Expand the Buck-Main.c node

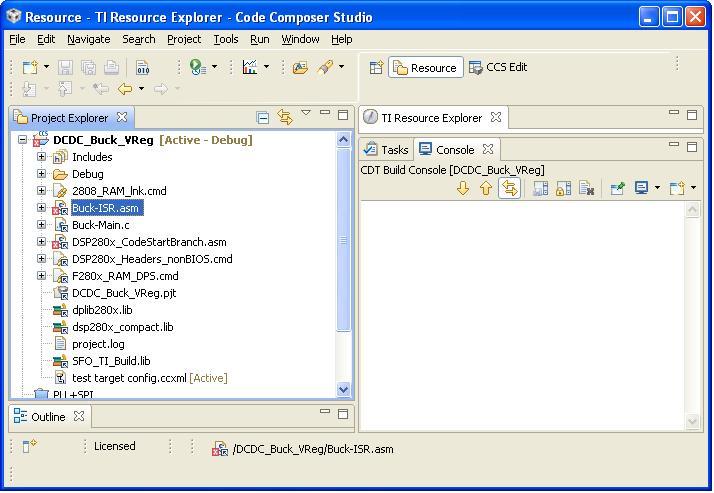[x=41, y=225]
